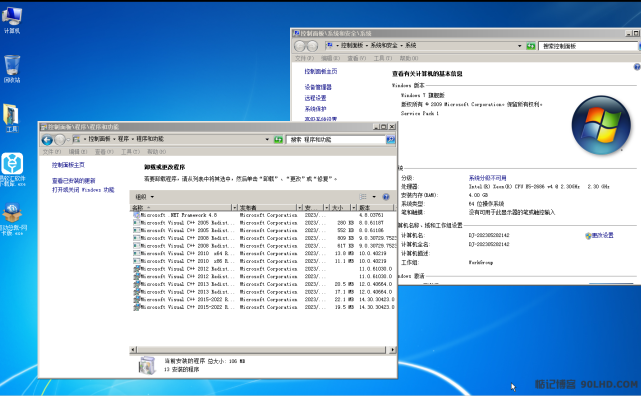Click the 搜索 程序和功能 search field
The height and width of the screenshot is (396, 641).
336,140
